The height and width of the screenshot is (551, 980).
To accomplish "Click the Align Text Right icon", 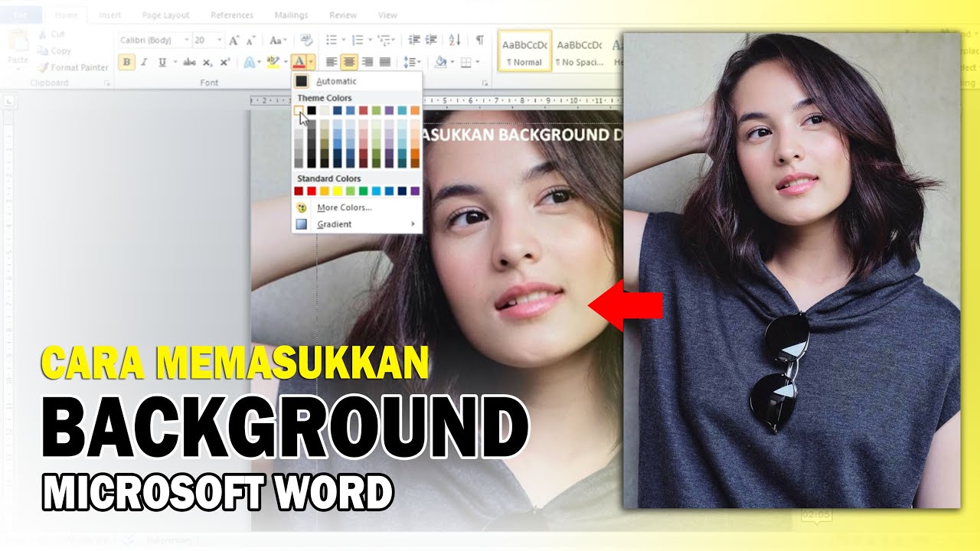I will [x=367, y=62].
